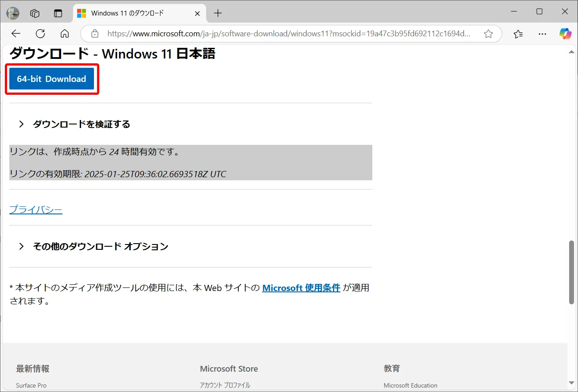The image size is (578, 392).
Task: Open the アカウント プロファイル footer link
Action: [x=225, y=385]
